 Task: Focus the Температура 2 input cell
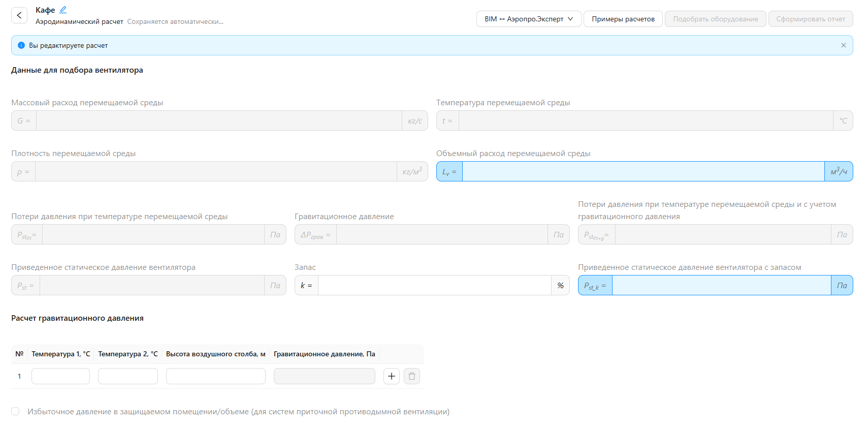(x=127, y=376)
